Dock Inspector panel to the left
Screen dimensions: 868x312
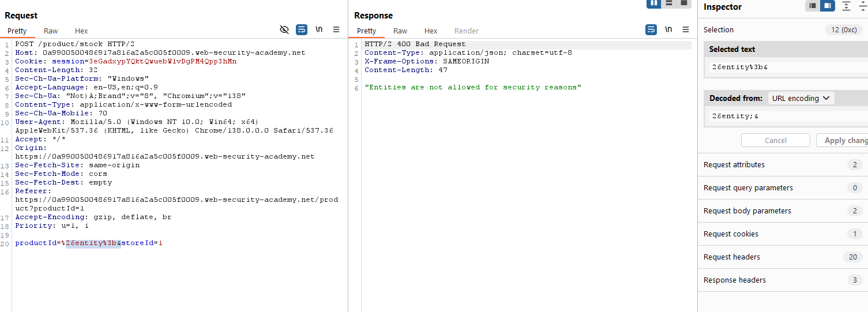click(813, 6)
